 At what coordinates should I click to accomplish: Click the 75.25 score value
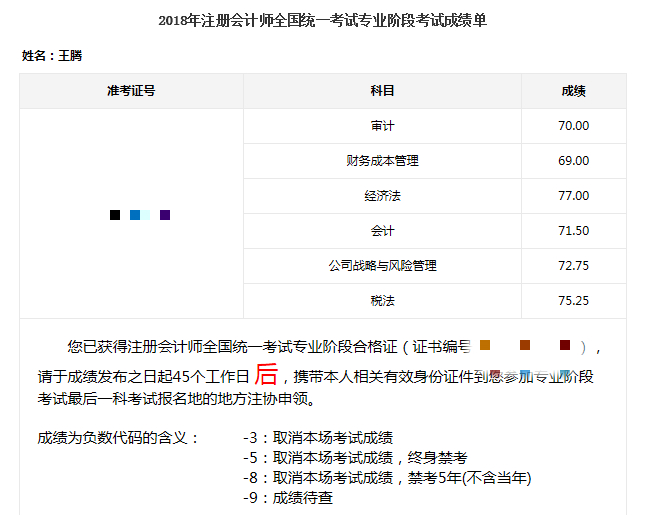[x=573, y=301]
